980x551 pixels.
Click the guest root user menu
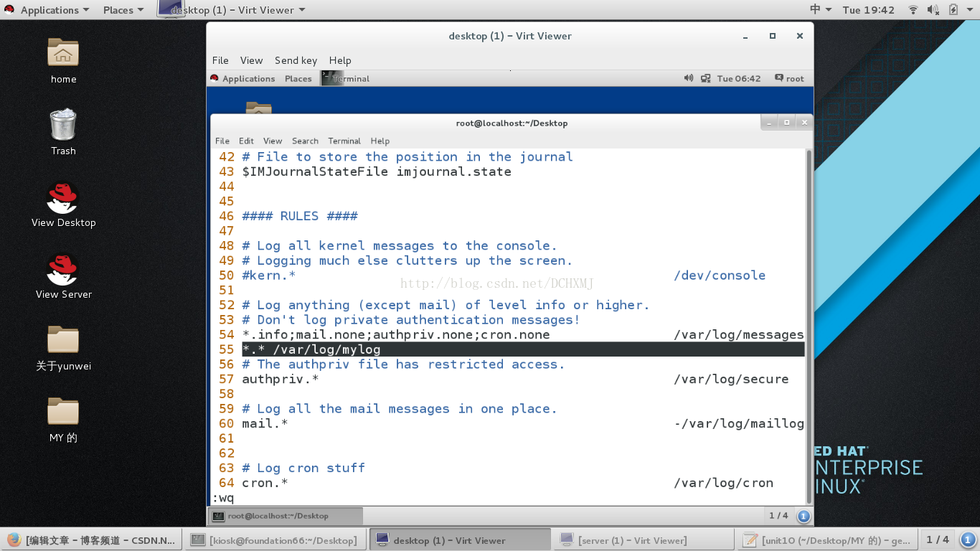click(x=789, y=78)
